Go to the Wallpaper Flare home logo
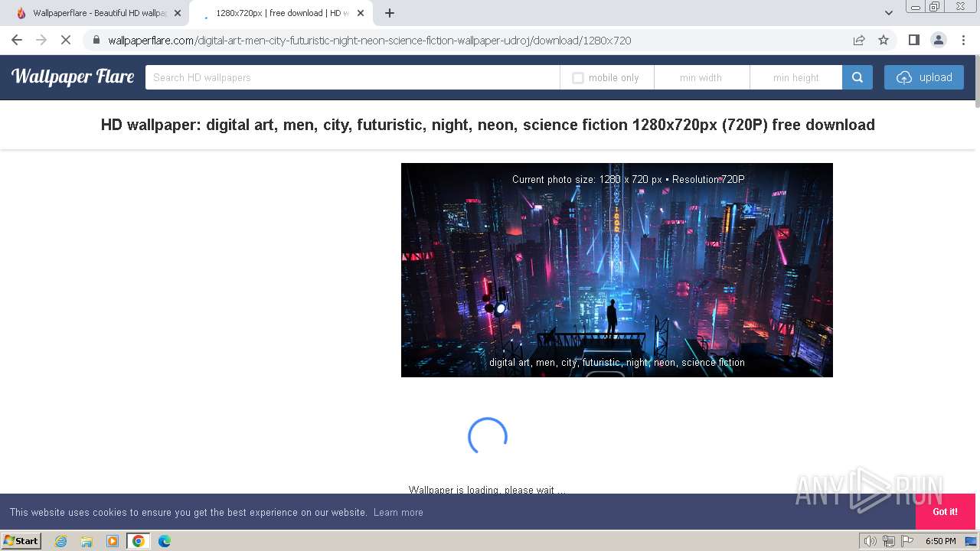The width and height of the screenshot is (980, 551). point(73,77)
